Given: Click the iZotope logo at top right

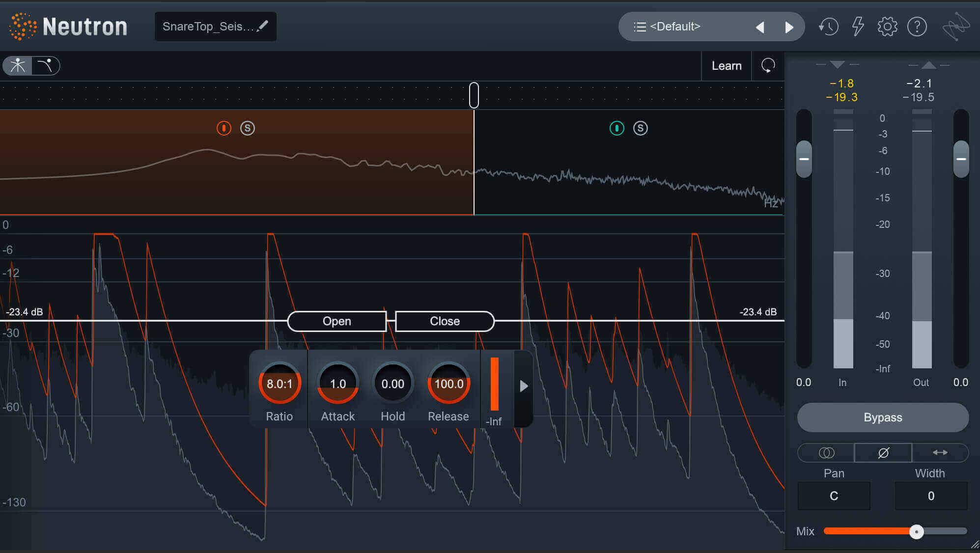Looking at the screenshot, I should tap(956, 27).
